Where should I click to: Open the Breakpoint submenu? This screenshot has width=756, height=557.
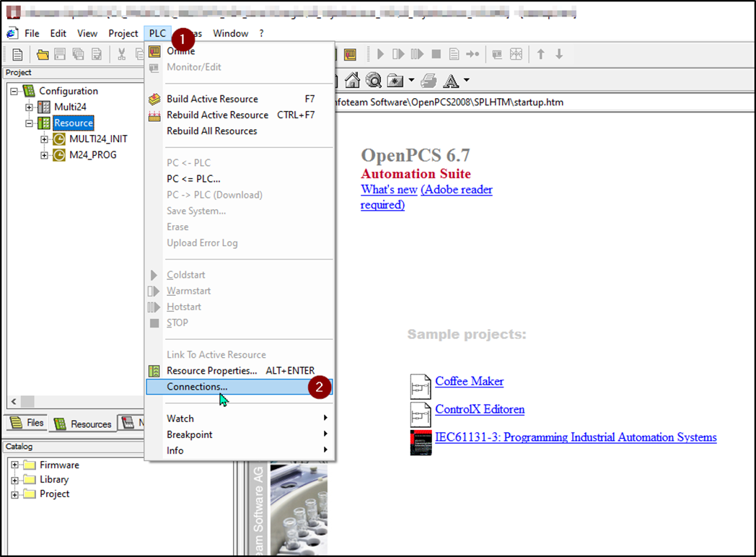(x=239, y=434)
